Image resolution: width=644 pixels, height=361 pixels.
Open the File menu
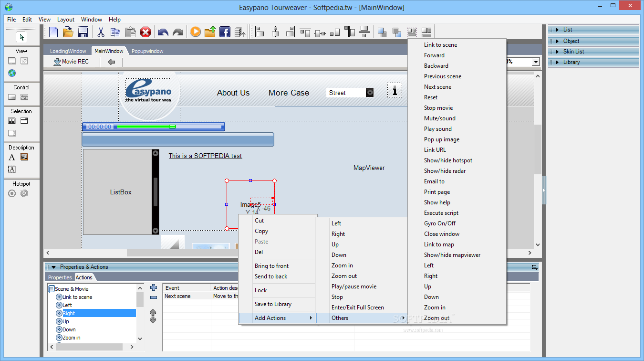pos(11,20)
